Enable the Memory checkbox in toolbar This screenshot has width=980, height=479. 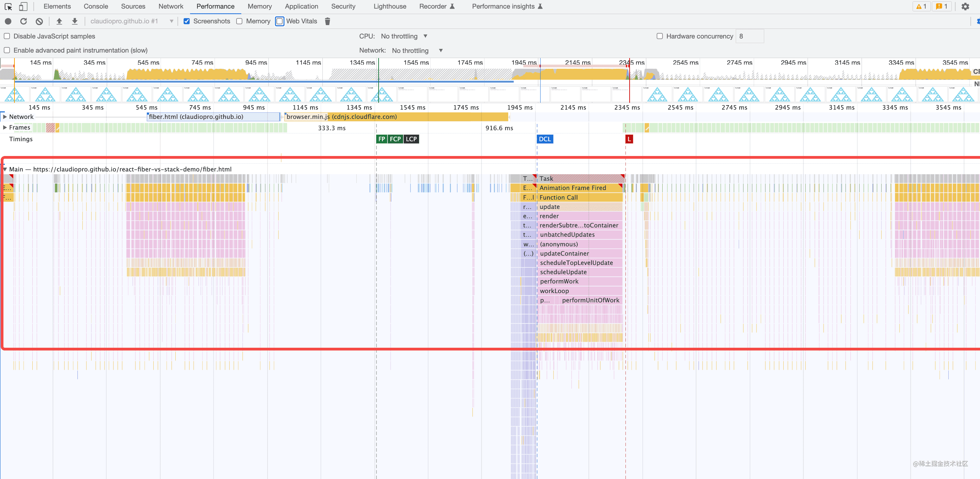[239, 21]
